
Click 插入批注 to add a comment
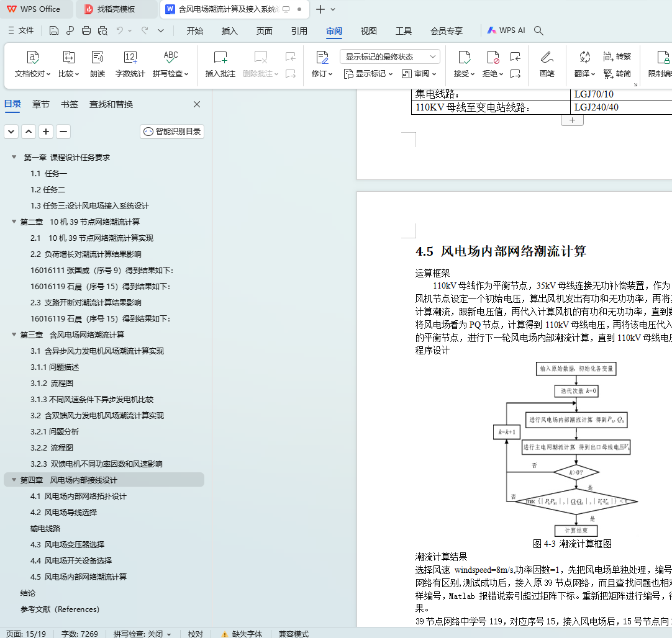coord(220,64)
